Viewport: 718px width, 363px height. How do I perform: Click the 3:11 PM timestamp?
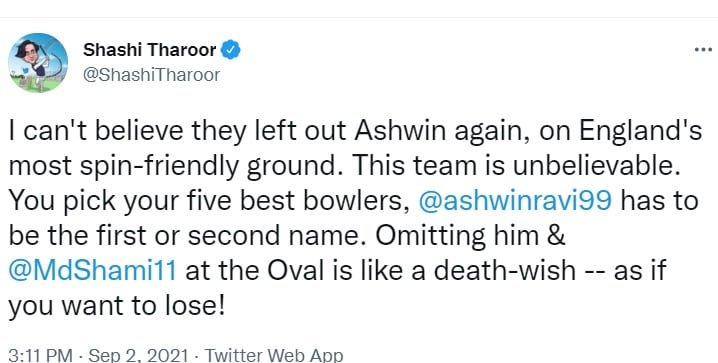(x=40, y=355)
